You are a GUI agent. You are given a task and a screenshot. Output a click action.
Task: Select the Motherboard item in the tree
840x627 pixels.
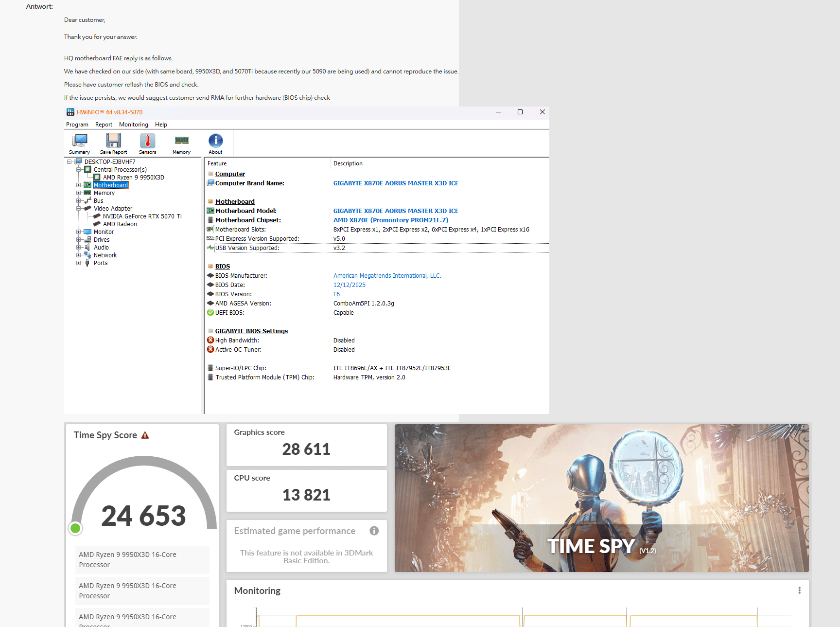click(111, 185)
